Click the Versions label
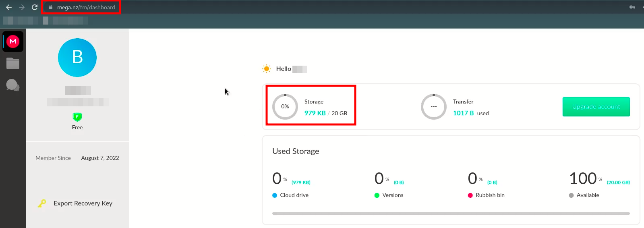644x228 pixels. 393,195
